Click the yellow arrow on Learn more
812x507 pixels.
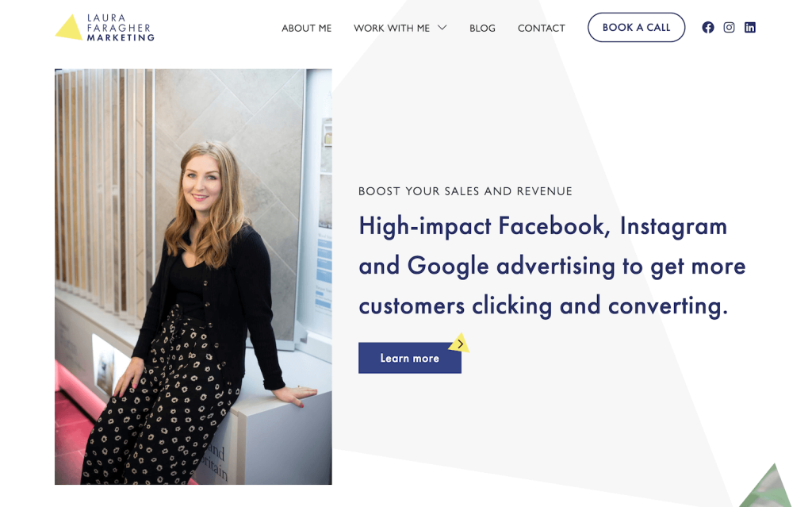[x=459, y=344]
